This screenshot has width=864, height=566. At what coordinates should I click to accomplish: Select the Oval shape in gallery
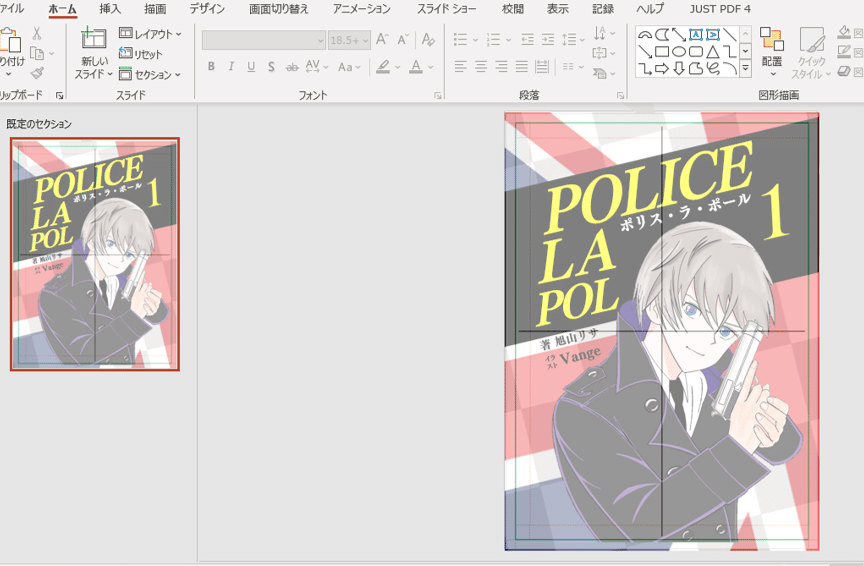679,52
